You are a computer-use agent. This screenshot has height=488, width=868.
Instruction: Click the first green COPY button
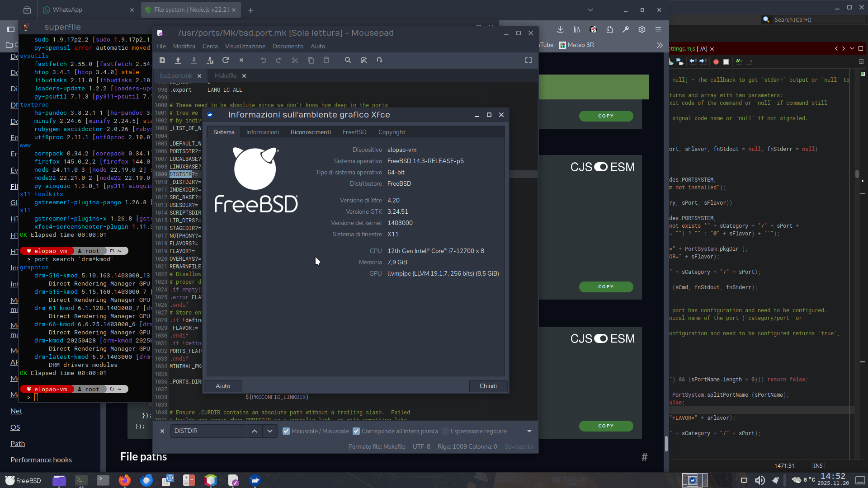click(606, 116)
